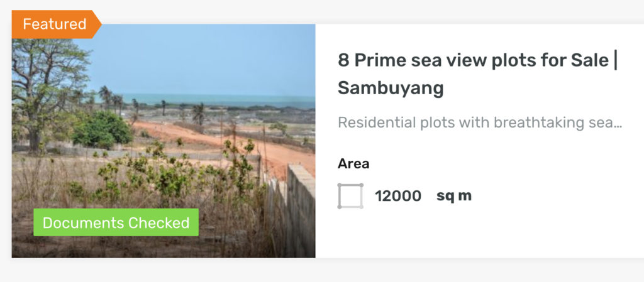Screen dimensions: 644x282
Task: Click the area square-measure icon
Action: (350, 196)
